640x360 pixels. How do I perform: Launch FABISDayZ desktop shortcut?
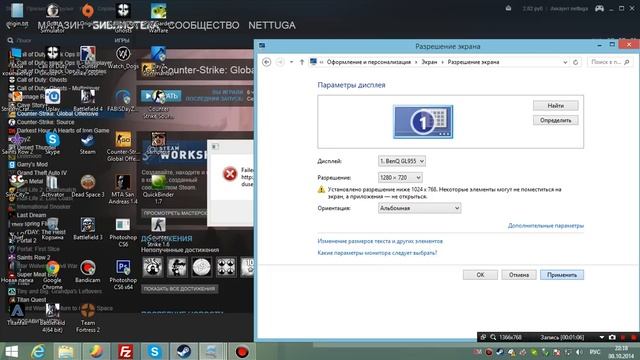123,100
